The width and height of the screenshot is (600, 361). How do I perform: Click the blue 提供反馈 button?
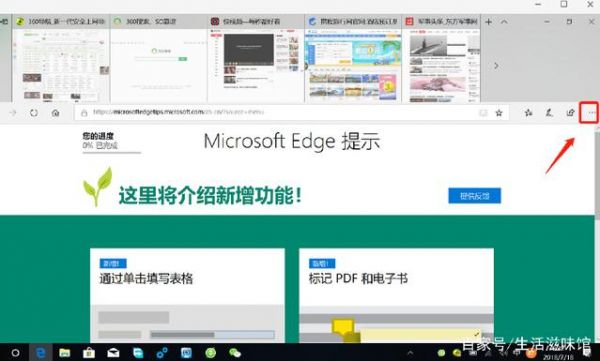coord(474,196)
